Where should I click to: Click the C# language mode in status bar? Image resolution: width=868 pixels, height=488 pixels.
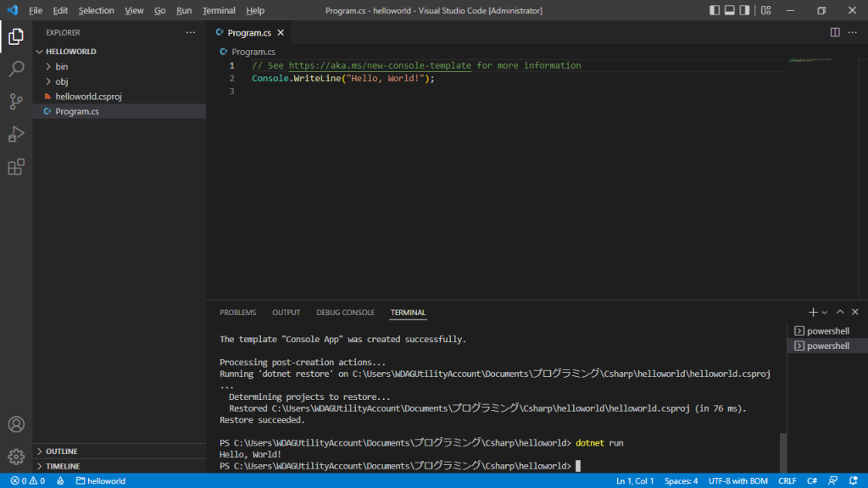(x=810, y=480)
